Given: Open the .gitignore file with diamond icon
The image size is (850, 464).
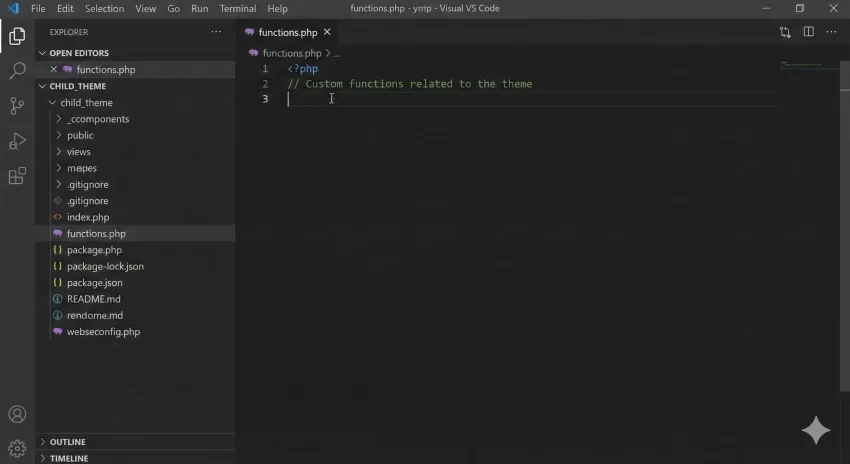Looking at the screenshot, I should 87,201.
